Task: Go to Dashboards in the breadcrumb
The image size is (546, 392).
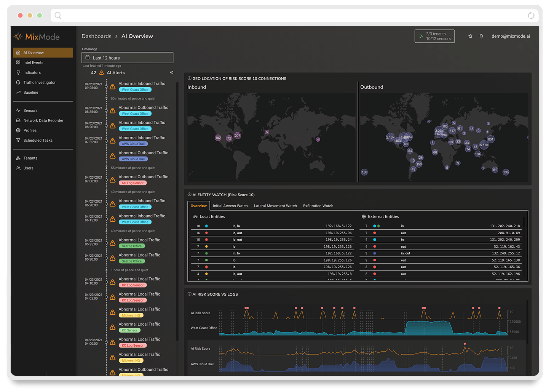Action: point(96,36)
